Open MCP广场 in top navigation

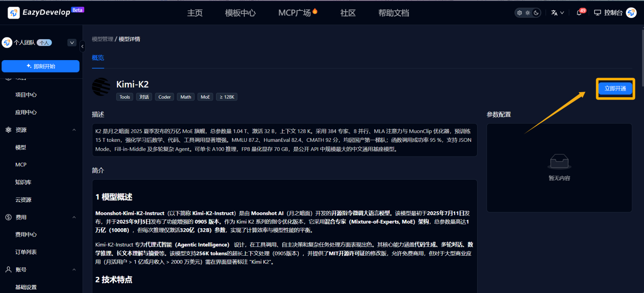tap(294, 13)
